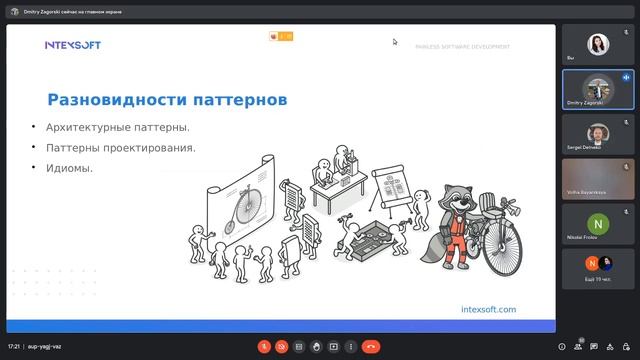This screenshot has width=640, height=360.
Task: Click the meeting code aup-yagj-vaz
Action: (44, 347)
